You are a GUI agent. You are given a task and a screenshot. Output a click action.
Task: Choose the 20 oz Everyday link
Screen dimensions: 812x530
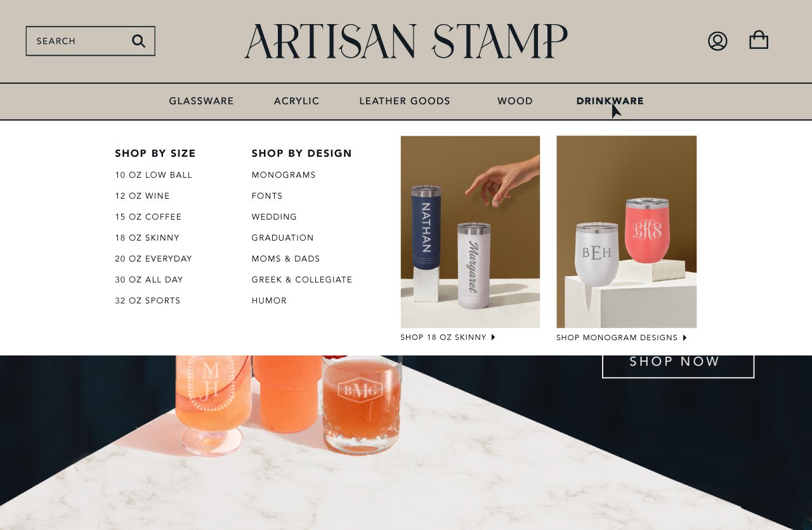[154, 259]
